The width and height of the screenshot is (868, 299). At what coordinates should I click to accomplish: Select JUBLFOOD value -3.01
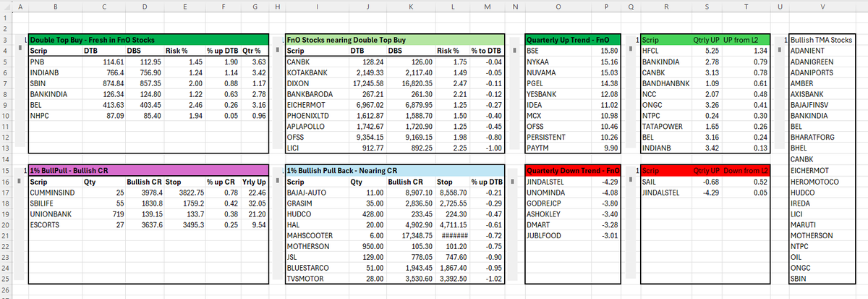pos(606,235)
